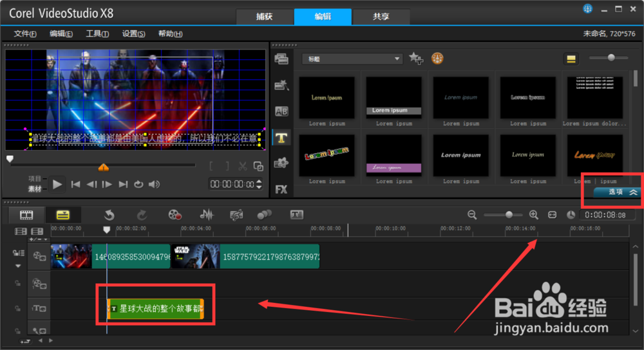Jump to the start of the clip

point(75,184)
